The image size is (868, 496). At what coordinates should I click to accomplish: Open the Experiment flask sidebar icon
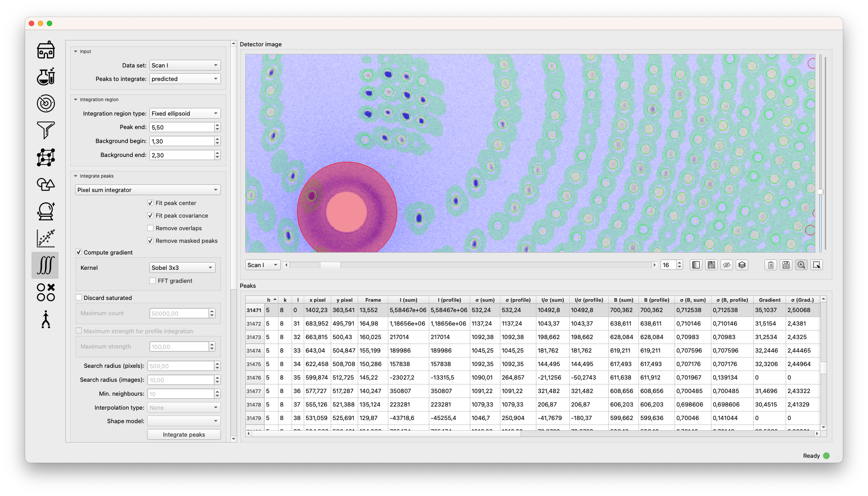(46, 76)
